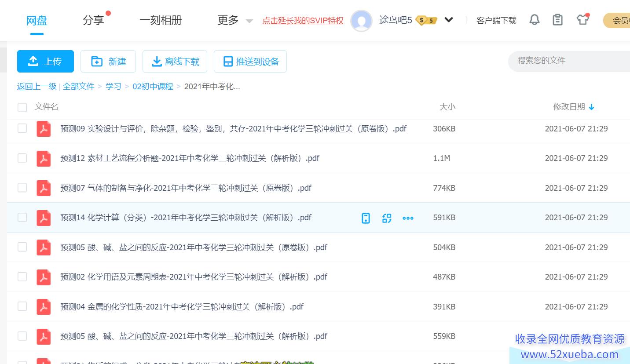The width and height of the screenshot is (630, 364).
Task: Check the box for 预测09 实验设计与评价 file
Action: pos(22,128)
